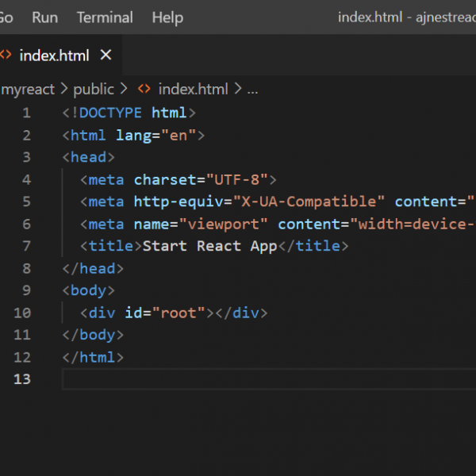Open the Help menu
The width and height of the screenshot is (476, 476).
coord(167,17)
